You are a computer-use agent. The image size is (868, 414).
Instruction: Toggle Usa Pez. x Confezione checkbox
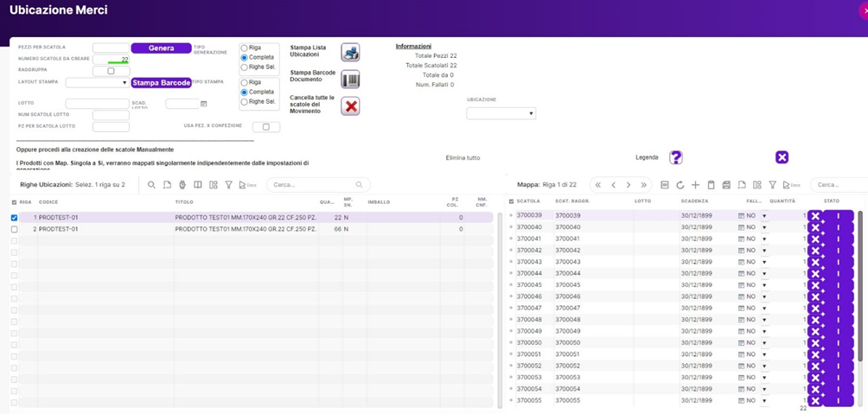pos(265,127)
